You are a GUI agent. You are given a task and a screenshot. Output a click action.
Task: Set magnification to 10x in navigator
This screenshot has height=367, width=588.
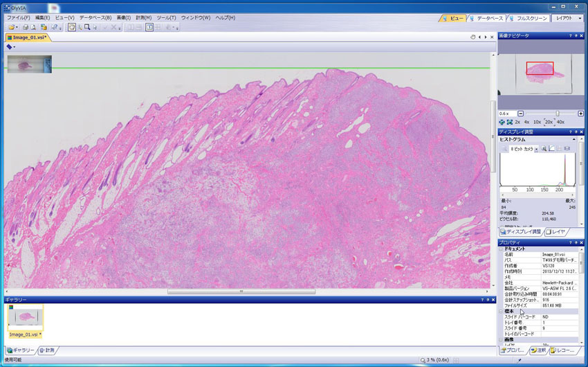tap(537, 122)
